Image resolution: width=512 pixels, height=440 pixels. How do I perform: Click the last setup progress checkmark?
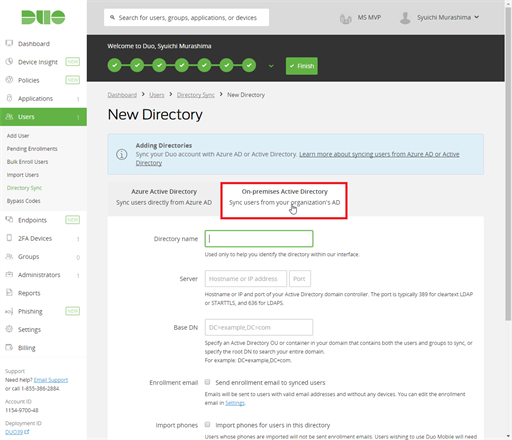coord(249,65)
